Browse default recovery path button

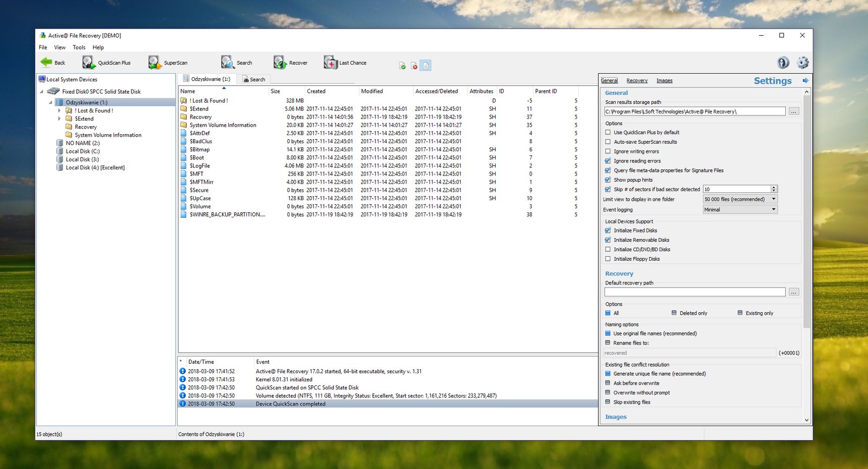[x=794, y=292]
